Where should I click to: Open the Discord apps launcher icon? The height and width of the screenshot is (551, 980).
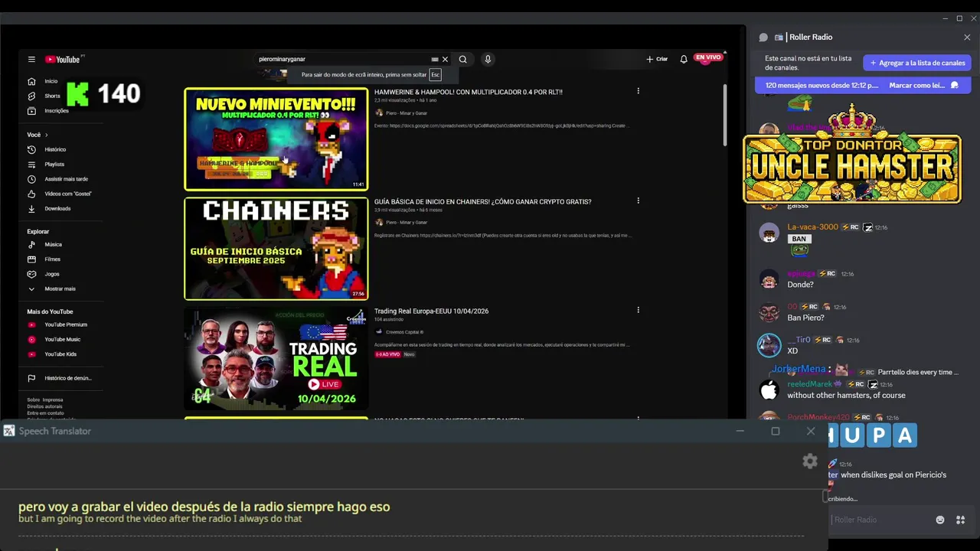point(960,520)
